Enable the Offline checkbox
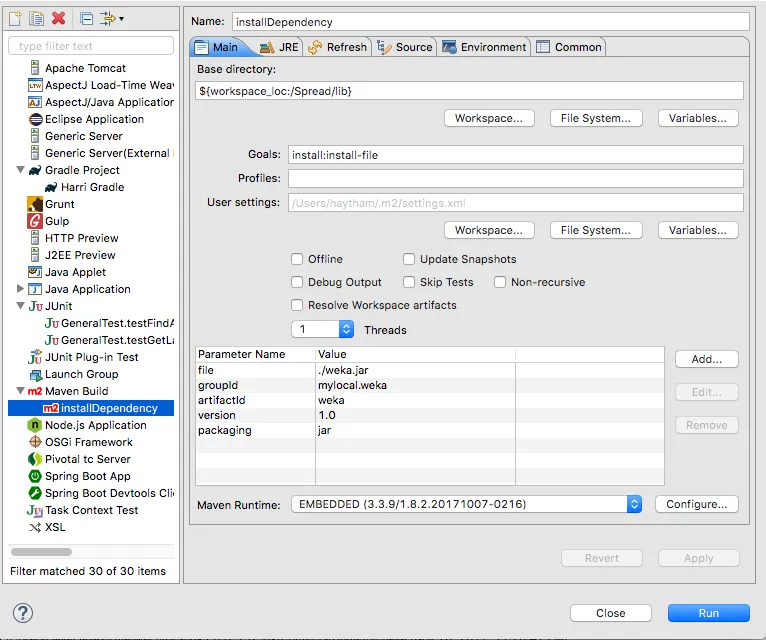The height and width of the screenshot is (640, 766). 297,259
